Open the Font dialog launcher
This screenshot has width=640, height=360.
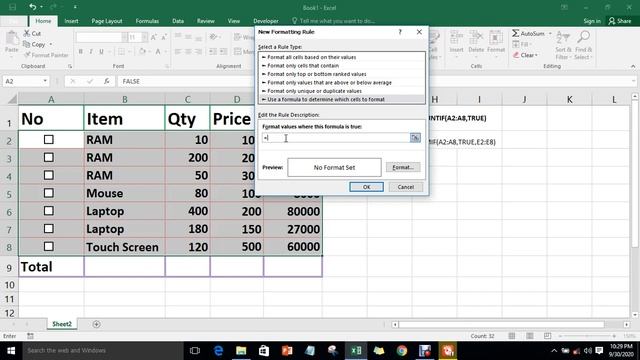coord(167,66)
